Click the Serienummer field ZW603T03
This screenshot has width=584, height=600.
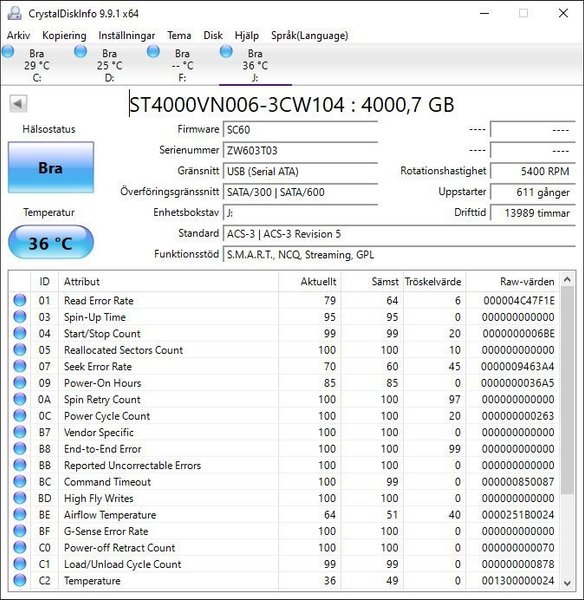coord(300,150)
